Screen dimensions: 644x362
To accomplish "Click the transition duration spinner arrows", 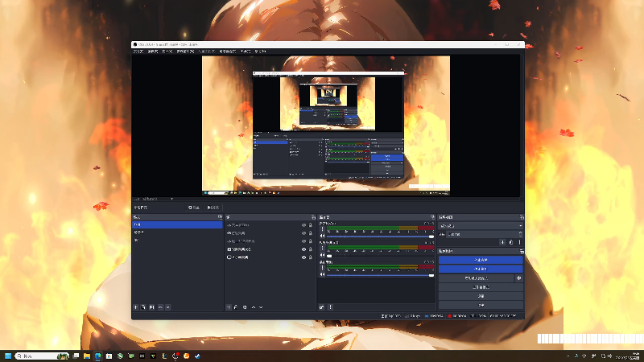I will tap(520, 234).
